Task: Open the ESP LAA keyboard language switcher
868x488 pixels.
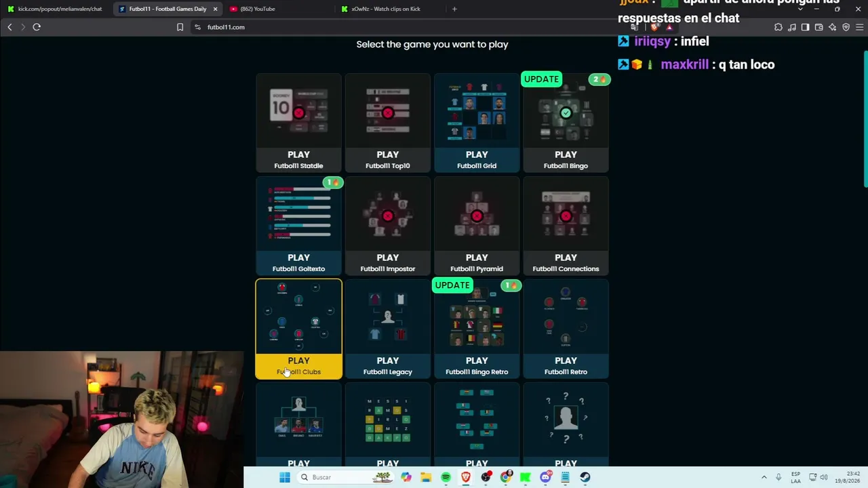Action: pos(795,477)
